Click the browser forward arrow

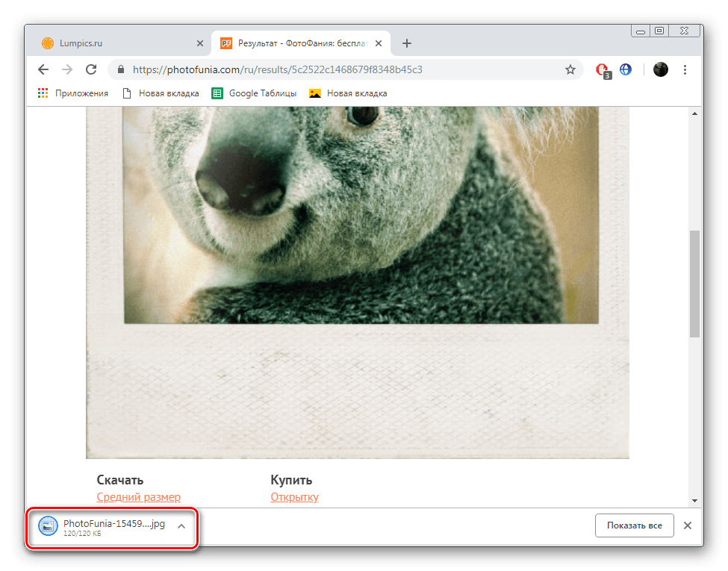67,69
